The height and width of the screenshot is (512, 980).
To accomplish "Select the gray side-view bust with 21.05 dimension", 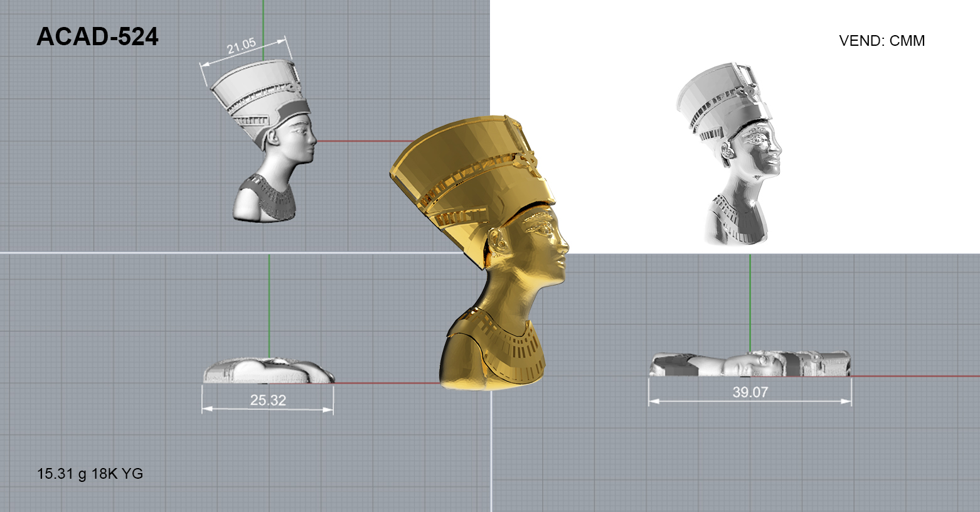I will pos(264,141).
